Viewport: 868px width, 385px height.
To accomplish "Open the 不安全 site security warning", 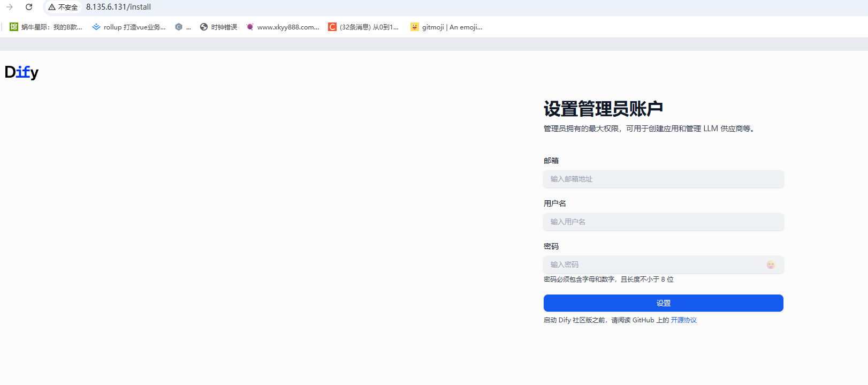I will tap(63, 7).
